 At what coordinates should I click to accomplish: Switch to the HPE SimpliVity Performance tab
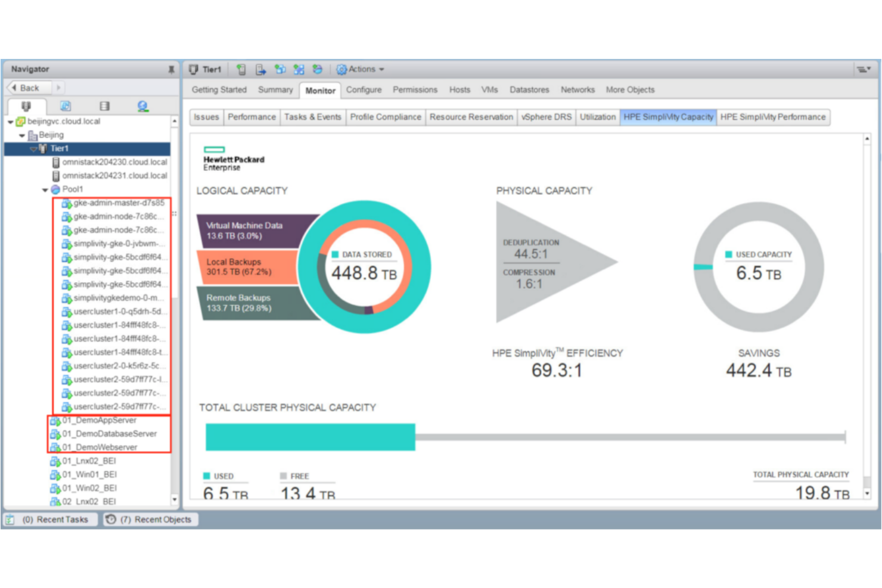[773, 117]
